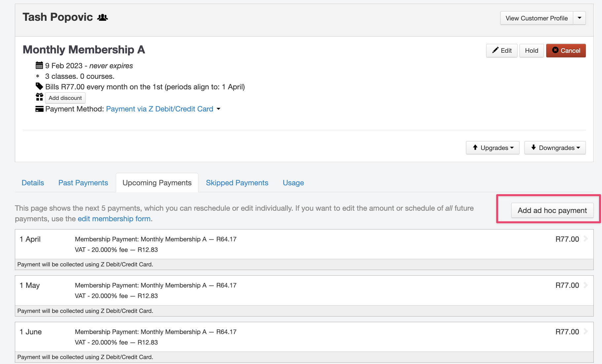602x364 pixels.
Task: Open the 1 May payment chevron arrow
Action: pyautogui.click(x=586, y=285)
